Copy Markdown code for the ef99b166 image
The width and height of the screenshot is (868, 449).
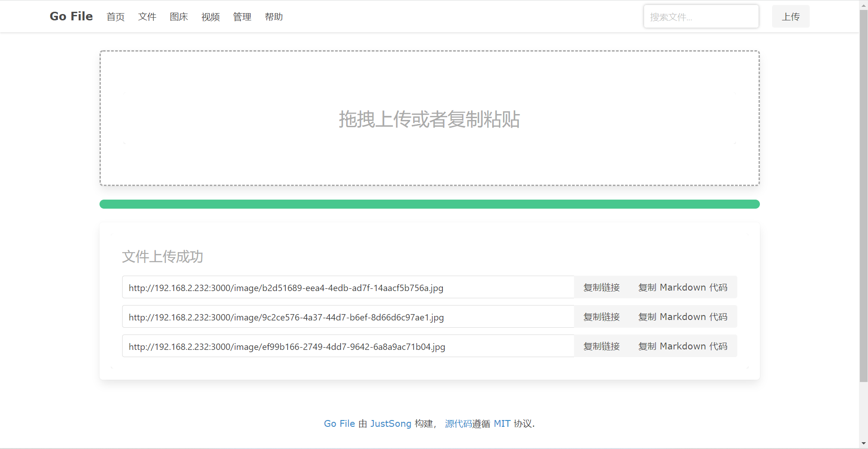click(683, 346)
